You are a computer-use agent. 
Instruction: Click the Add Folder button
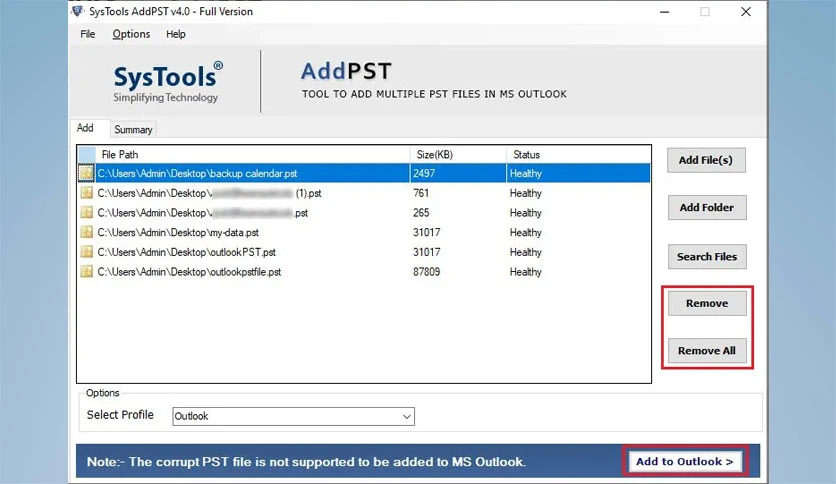pos(707,207)
